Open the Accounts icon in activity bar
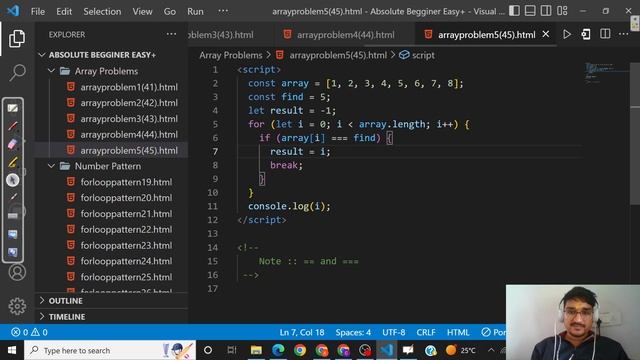 (17, 272)
